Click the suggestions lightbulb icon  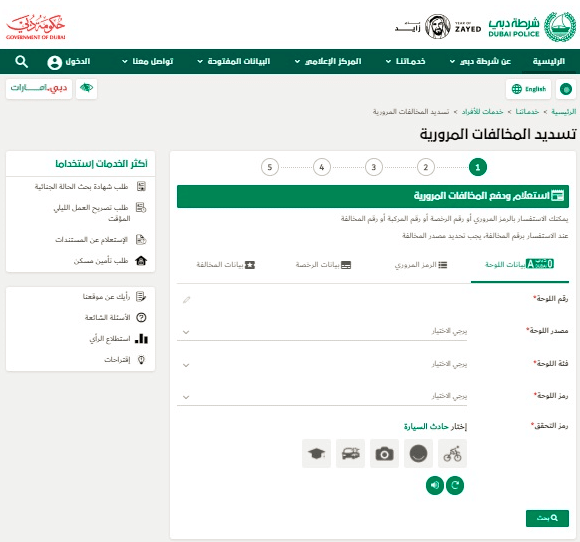click(x=141, y=360)
